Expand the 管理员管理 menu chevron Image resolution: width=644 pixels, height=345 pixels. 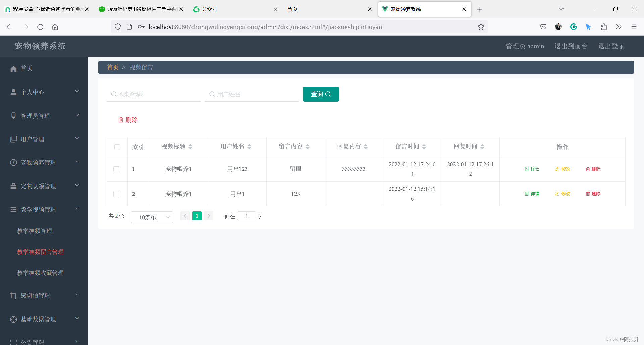click(77, 115)
